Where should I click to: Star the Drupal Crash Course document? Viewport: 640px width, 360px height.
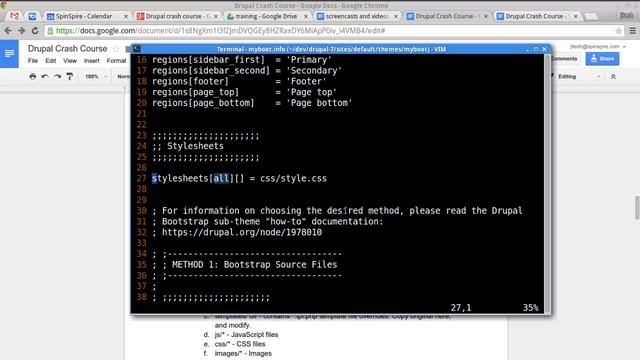click(x=116, y=49)
